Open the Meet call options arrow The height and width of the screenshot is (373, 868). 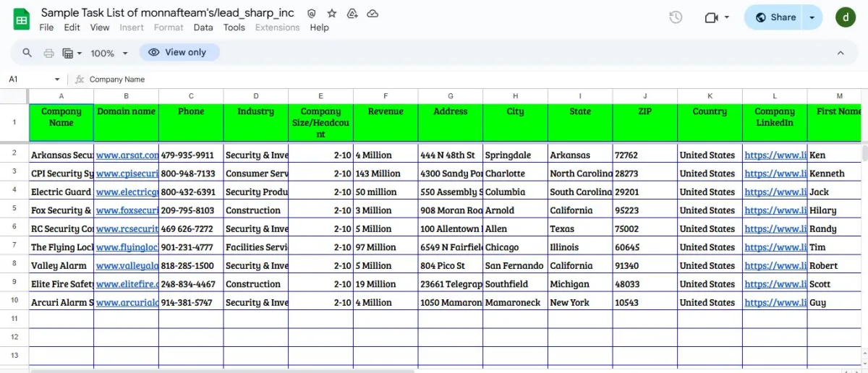tap(727, 17)
